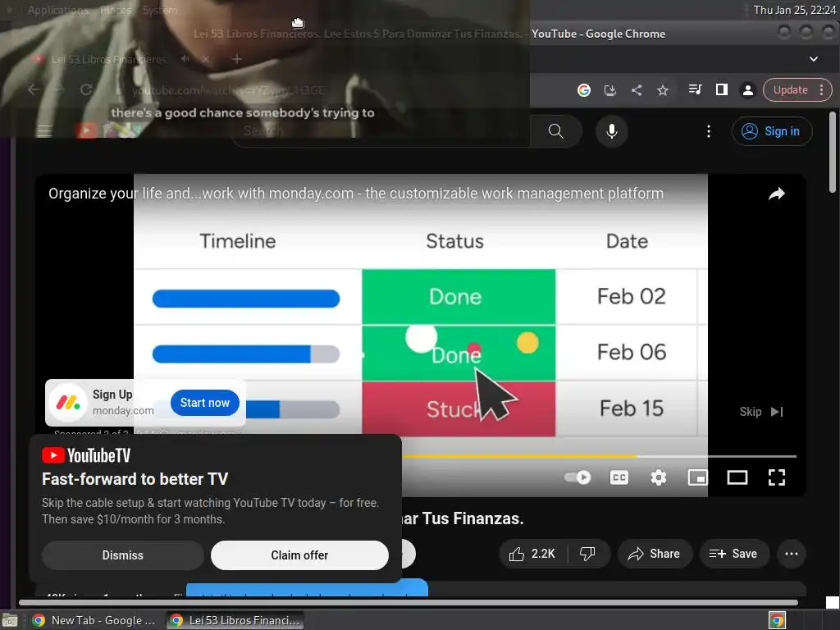Switch to theater mode
Image resolution: width=840 pixels, height=630 pixels.
tap(737, 477)
